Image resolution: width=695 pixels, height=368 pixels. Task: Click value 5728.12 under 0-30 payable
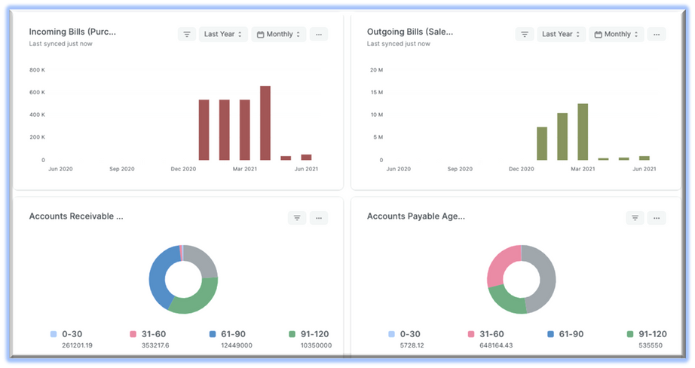tap(412, 345)
